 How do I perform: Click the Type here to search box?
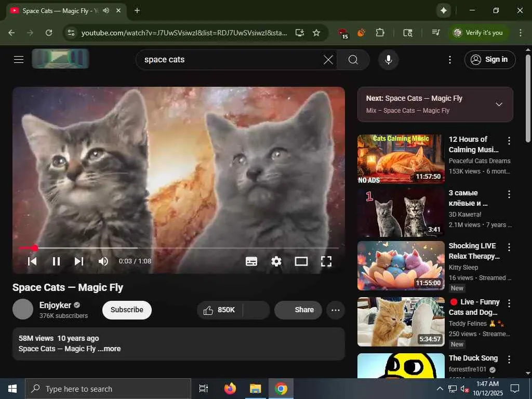point(108,389)
